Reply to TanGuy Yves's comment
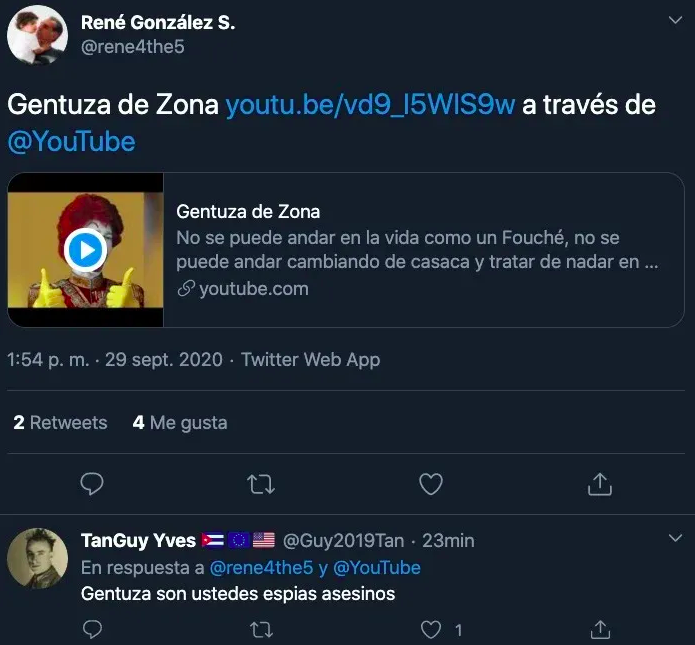 click(92, 629)
